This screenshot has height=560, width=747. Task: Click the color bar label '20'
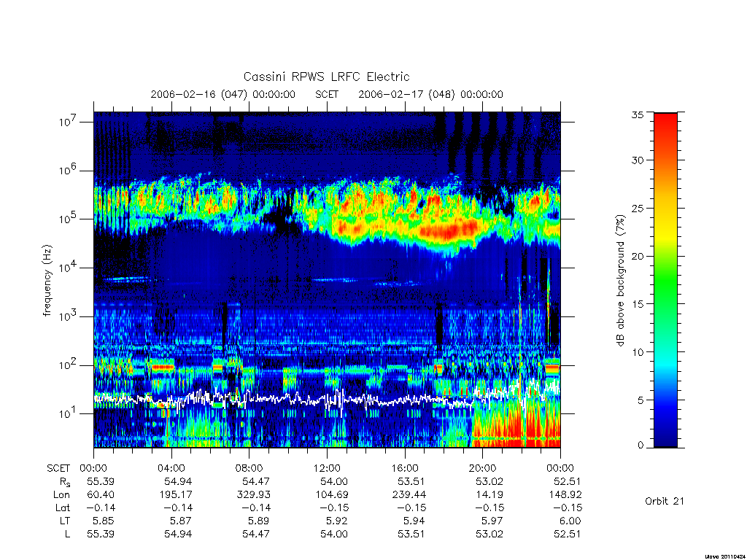pos(638,256)
